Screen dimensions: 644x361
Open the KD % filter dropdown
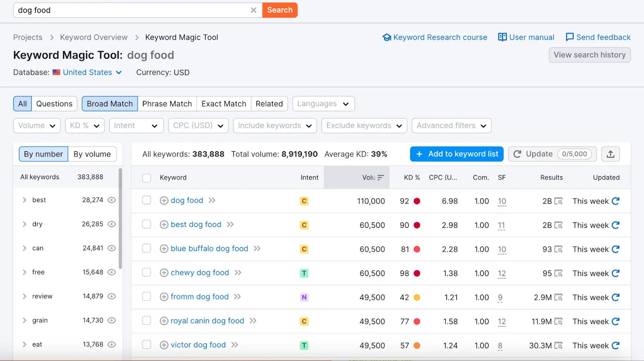pyautogui.click(x=85, y=126)
